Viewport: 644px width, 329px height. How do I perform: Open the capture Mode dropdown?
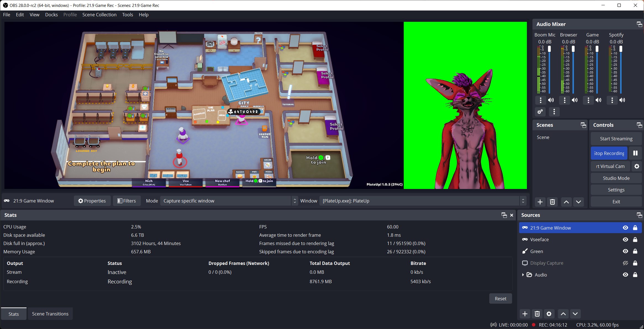[229, 201]
